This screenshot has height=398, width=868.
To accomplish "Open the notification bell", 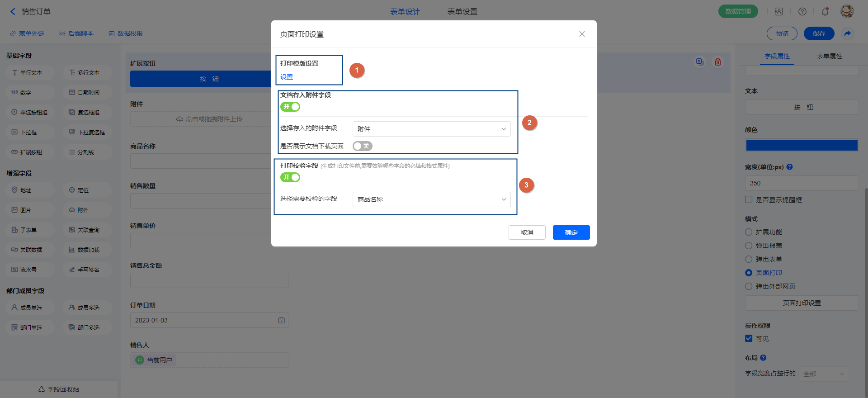I will [825, 12].
